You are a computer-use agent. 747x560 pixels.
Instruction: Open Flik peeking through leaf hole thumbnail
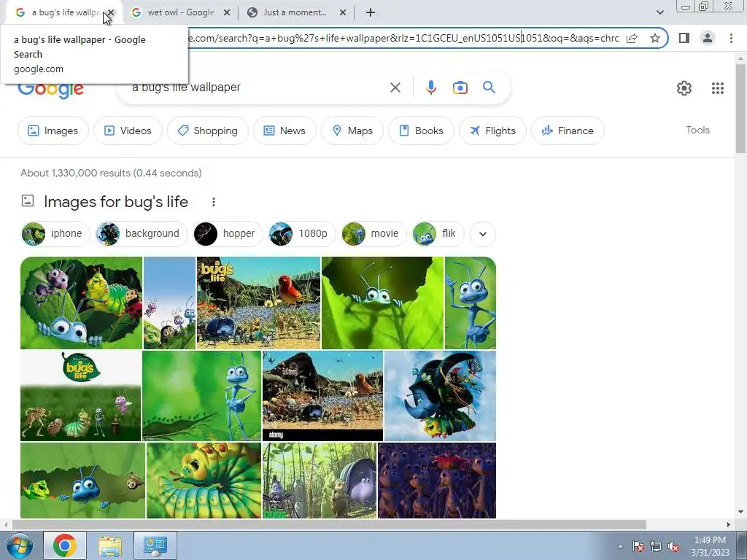382,303
